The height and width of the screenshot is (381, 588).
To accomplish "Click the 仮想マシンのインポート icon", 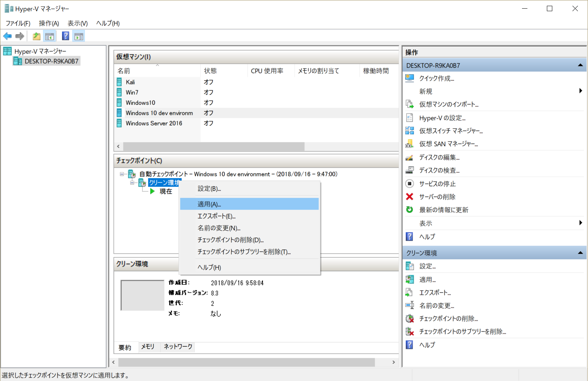I will tap(409, 104).
